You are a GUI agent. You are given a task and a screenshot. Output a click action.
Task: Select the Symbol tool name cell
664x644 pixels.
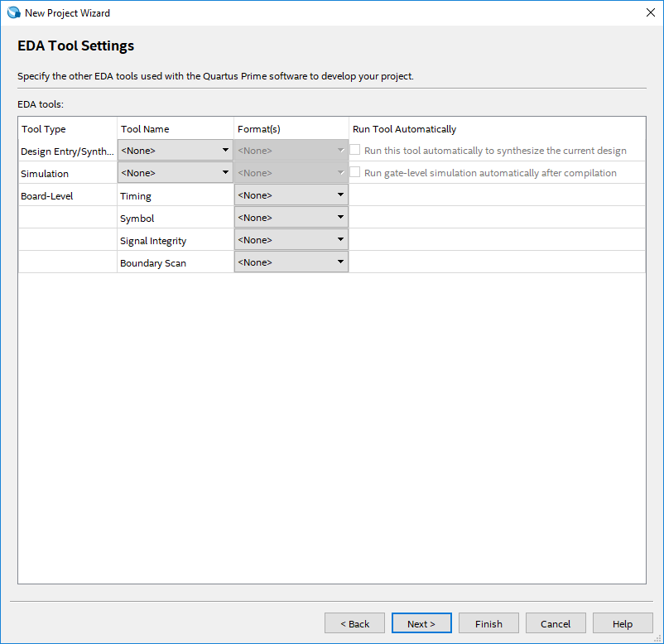tap(176, 219)
